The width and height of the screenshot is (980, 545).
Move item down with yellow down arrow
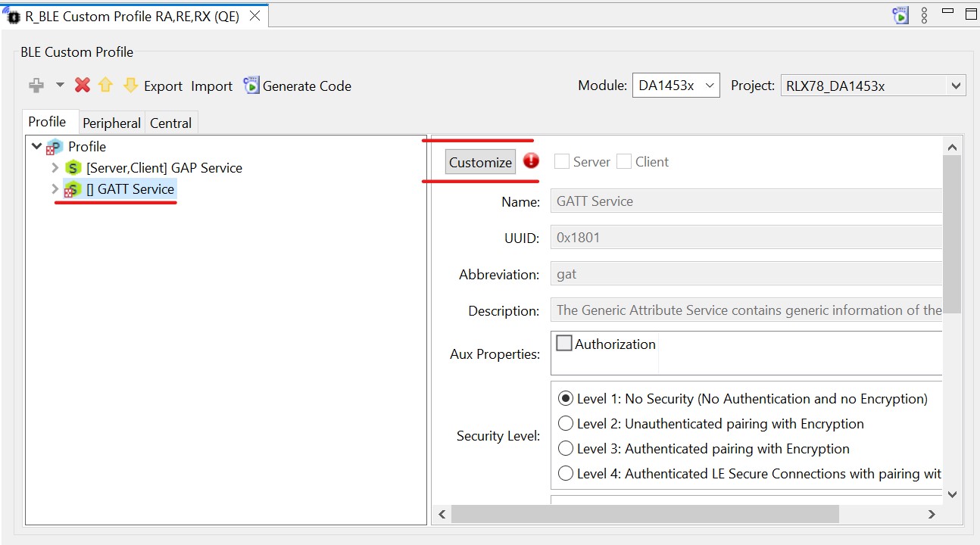(x=130, y=85)
